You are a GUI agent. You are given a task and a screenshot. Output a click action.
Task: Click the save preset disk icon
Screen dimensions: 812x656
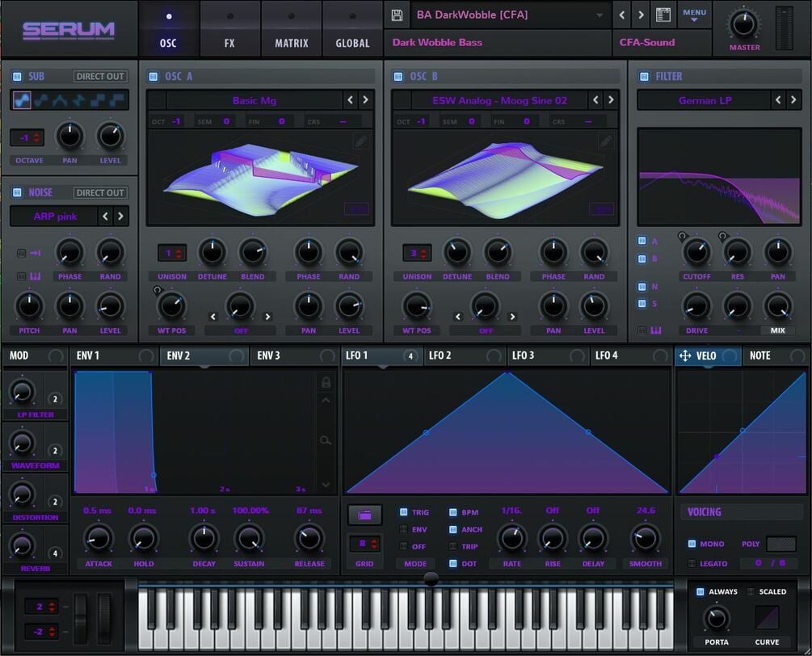pyautogui.click(x=395, y=14)
